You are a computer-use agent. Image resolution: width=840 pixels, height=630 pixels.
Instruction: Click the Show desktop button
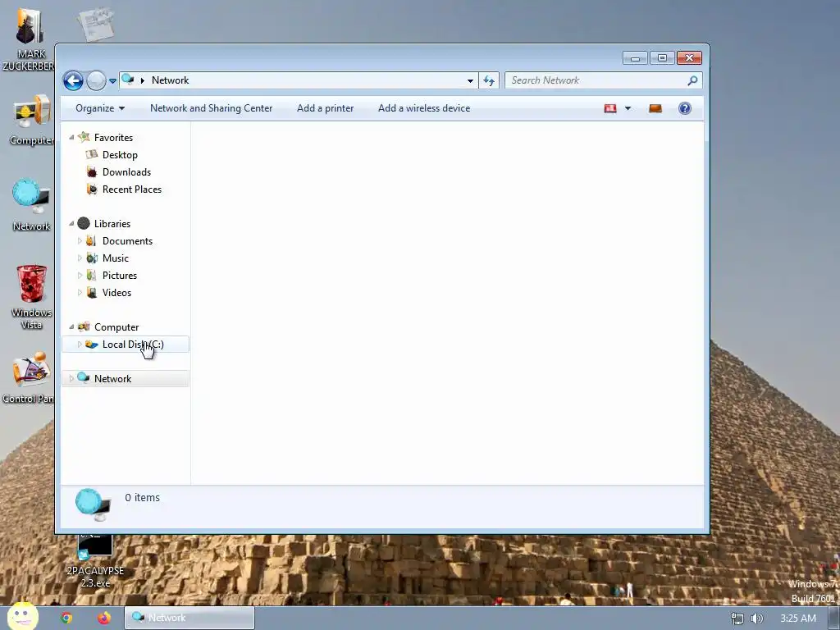(x=834, y=619)
